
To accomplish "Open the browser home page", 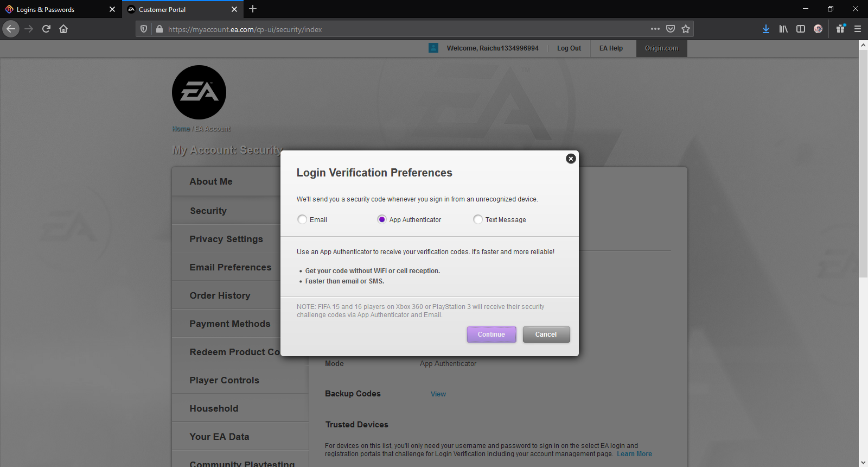I will click(x=63, y=29).
